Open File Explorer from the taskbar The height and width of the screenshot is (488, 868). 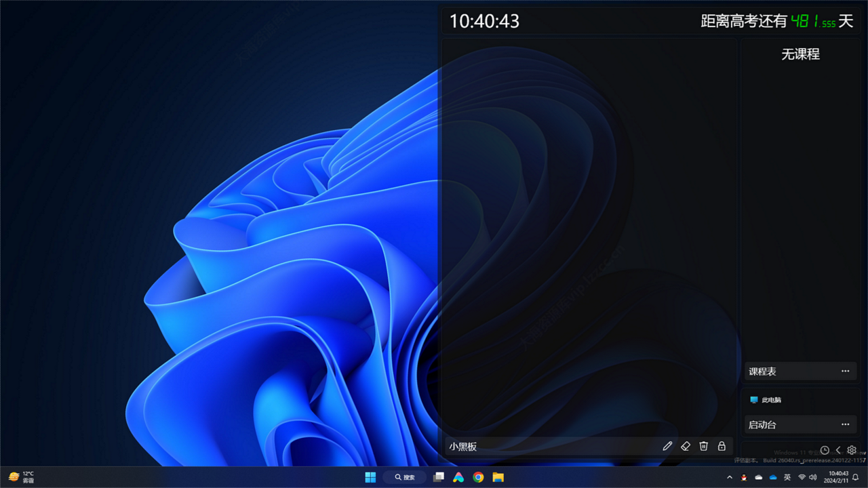click(x=498, y=477)
